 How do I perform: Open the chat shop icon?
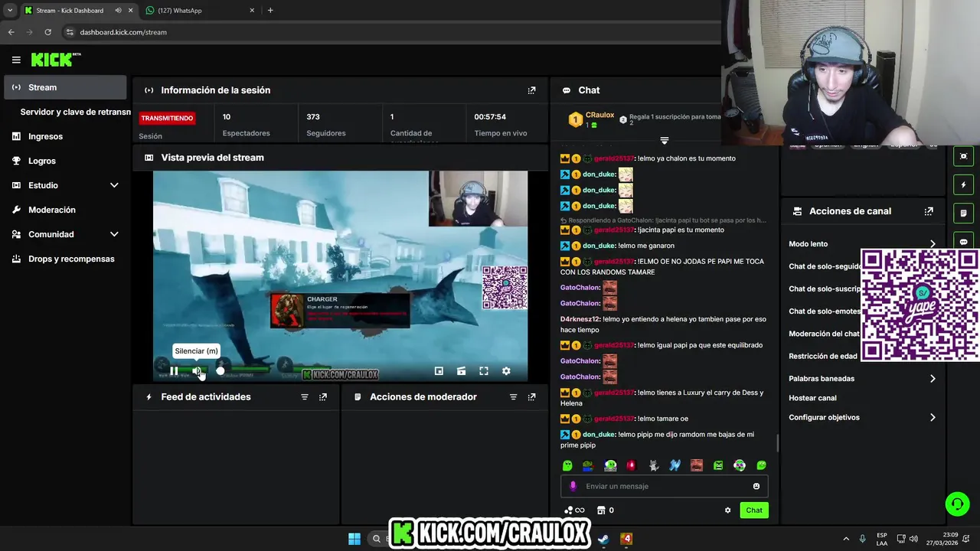(601, 510)
